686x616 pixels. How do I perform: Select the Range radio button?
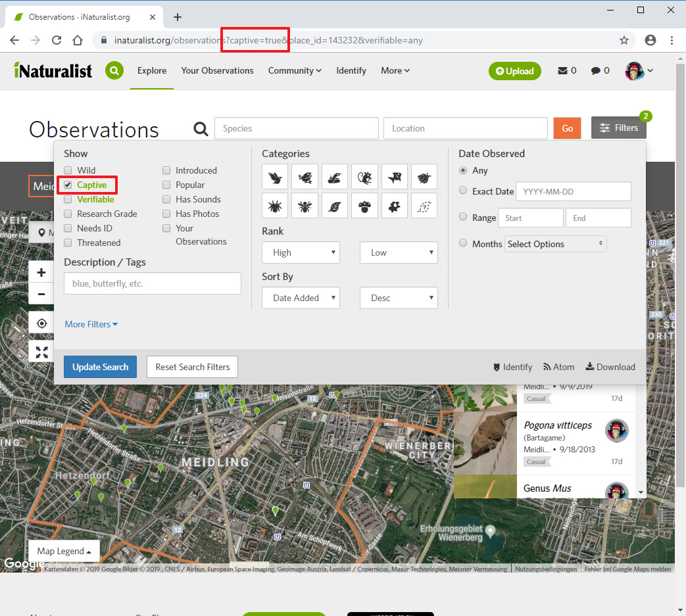pos(463,216)
